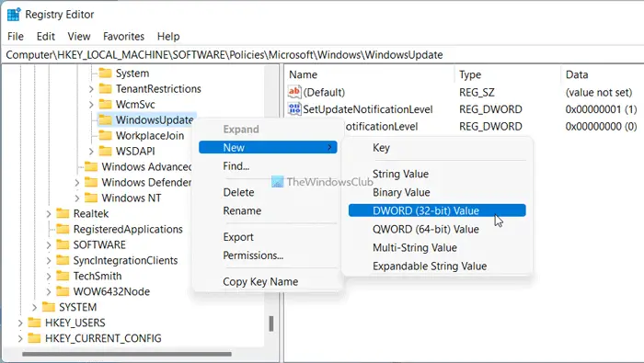The height and width of the screenshot is (363, 644).
Task: Click the registry path address bar
Action: click(322, 55)
